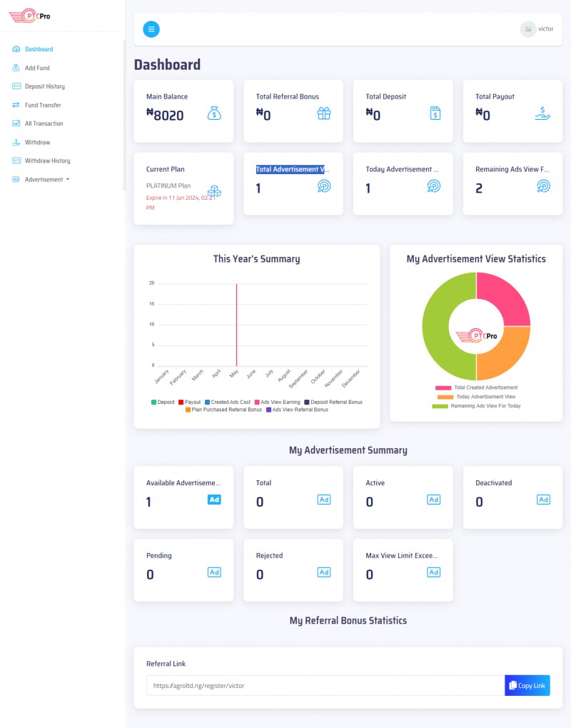Viewport: 571px width, 728px height.
Task: Click the All Transaction sidebar icon
Action: (x=16, y=123)
